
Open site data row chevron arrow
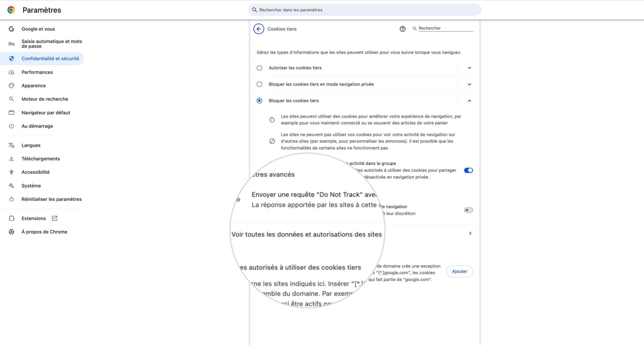(x=470, y=233)
